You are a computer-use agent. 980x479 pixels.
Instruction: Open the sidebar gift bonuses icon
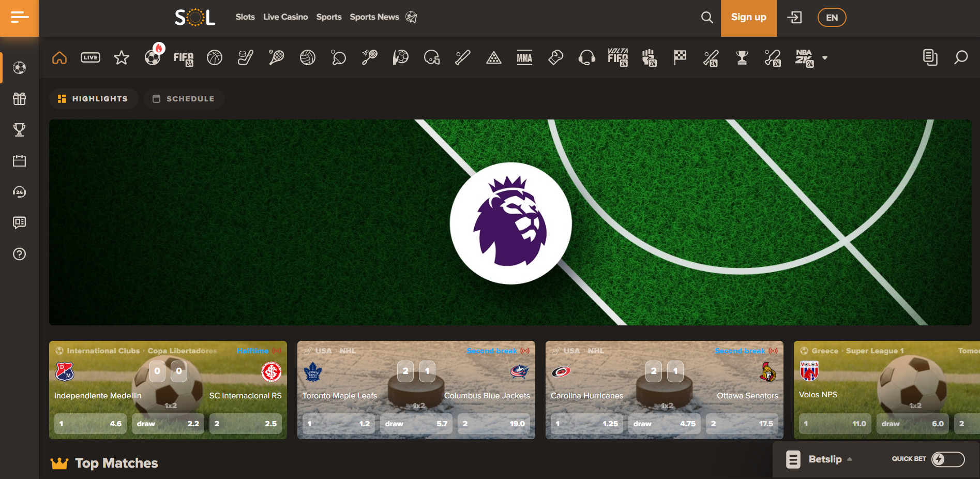point(20,99)
